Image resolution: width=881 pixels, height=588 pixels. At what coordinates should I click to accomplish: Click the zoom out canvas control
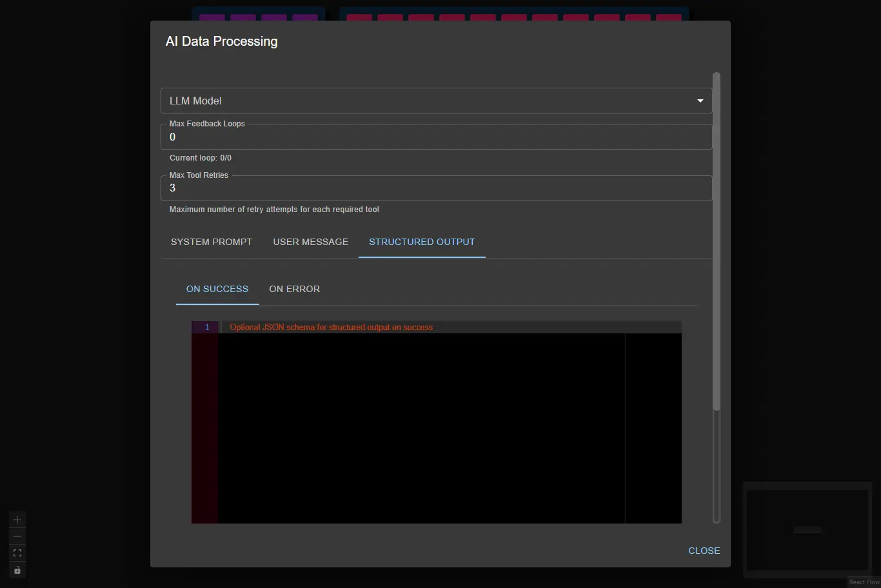tap(17, 536)
